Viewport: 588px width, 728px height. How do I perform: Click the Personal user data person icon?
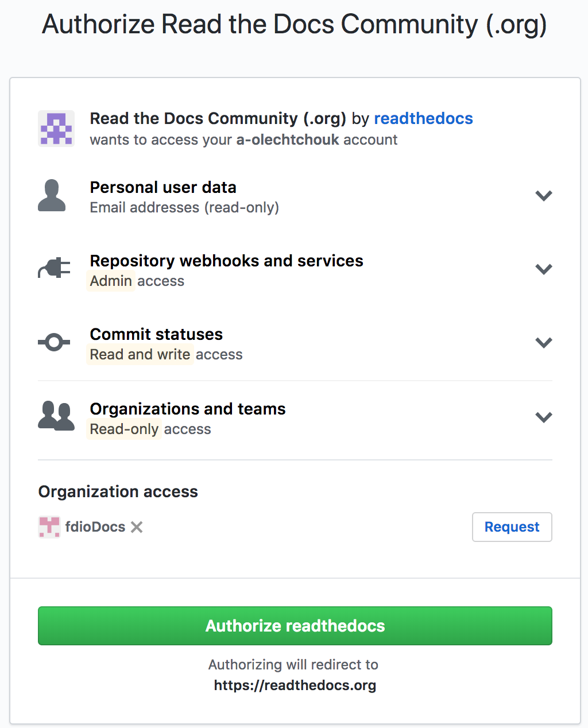52,195
